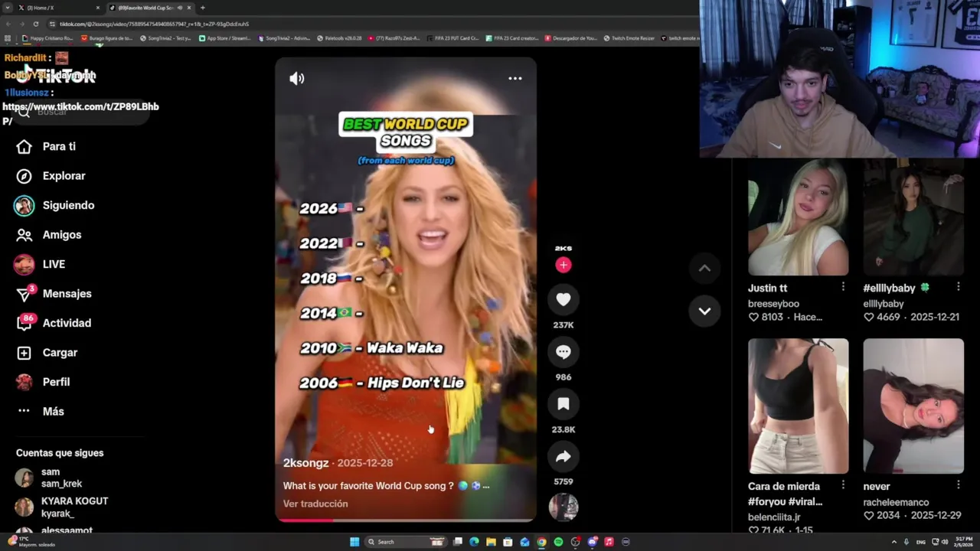The width and height of the screenshot is (980, 551).
Task: Open Spotify from the taskbar
Action: click(558, 542)
